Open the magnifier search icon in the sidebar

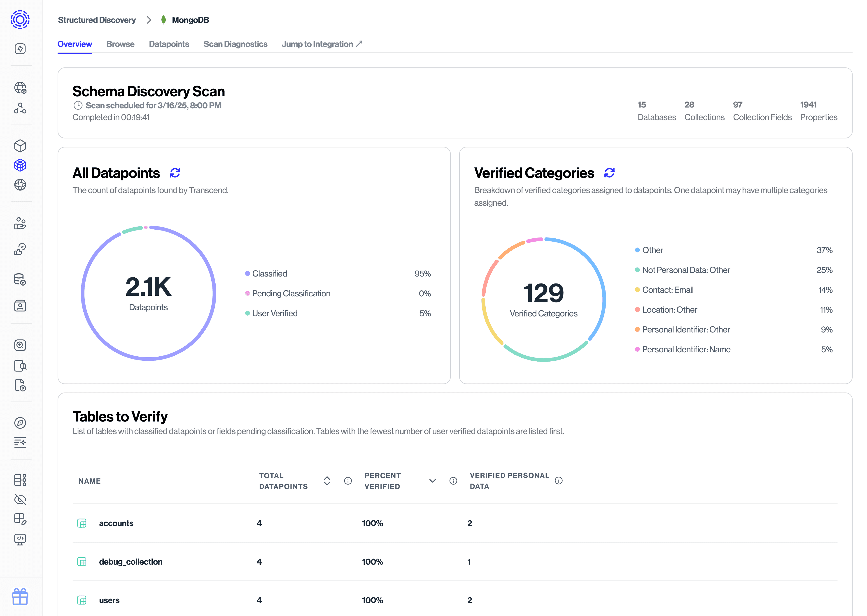pos(21,345)
